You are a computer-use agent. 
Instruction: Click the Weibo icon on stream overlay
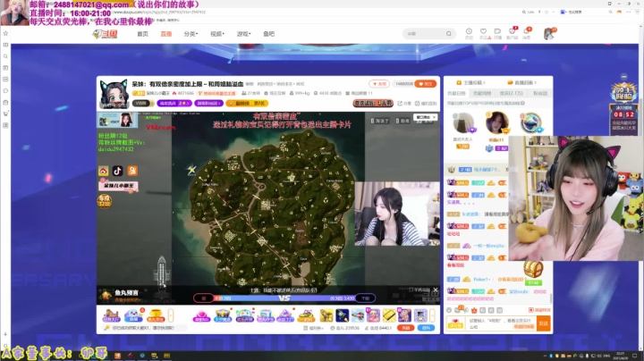(103, 171)
